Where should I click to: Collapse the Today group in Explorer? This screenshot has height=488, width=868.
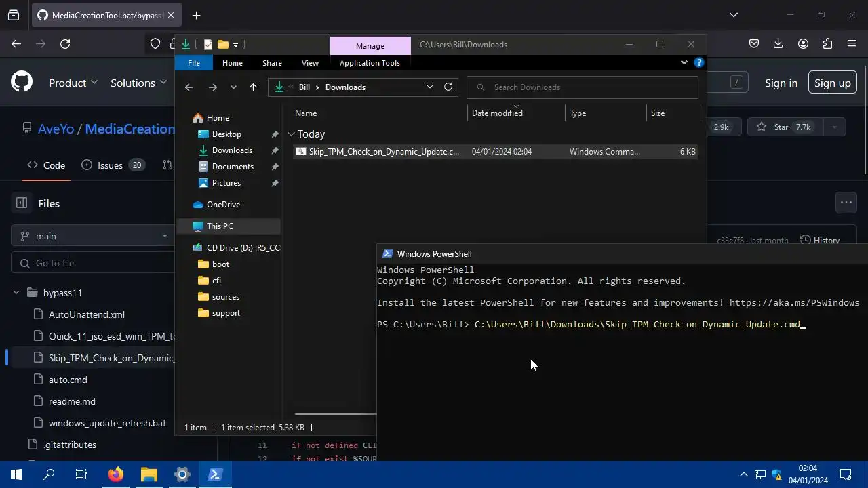click(291, 134)
